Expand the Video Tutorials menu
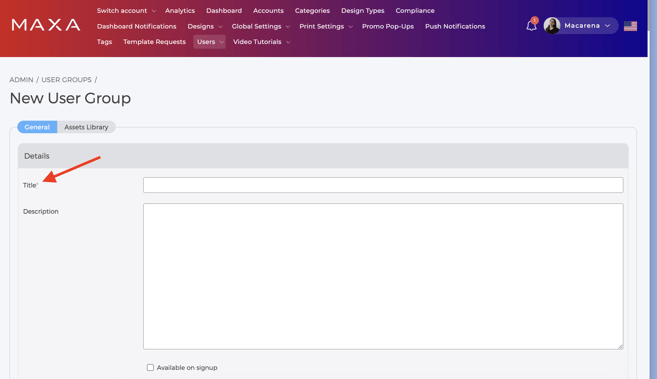Viewport: 657px width, 379px height. [261, 42]
